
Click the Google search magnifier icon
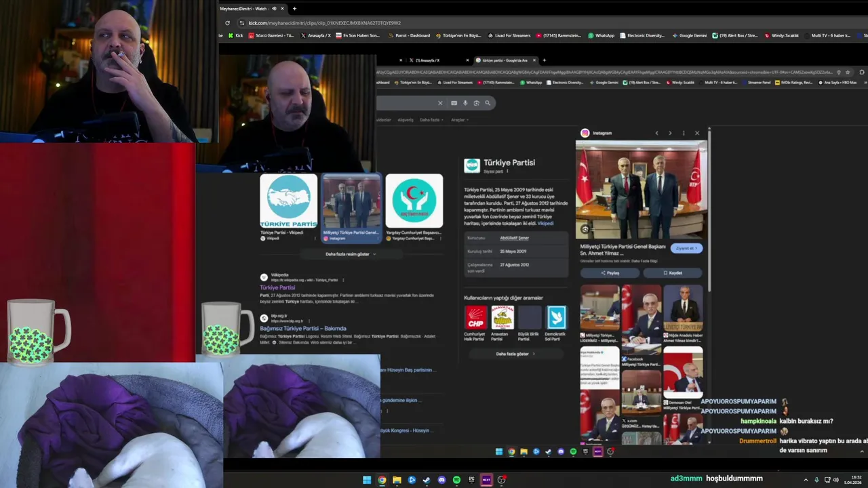(488, 103)
